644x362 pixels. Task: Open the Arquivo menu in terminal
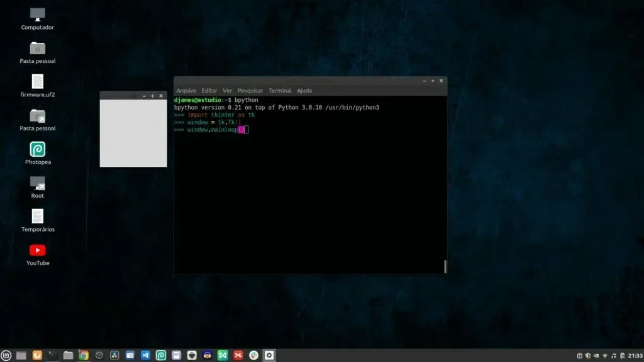click(186, 91)
